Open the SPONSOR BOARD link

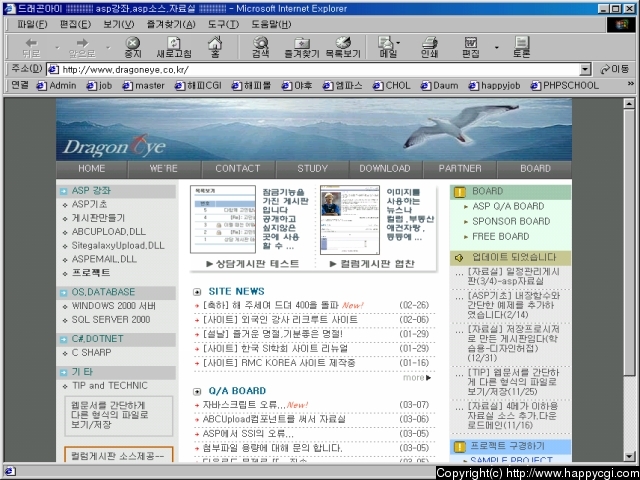(x=511, y=222)
